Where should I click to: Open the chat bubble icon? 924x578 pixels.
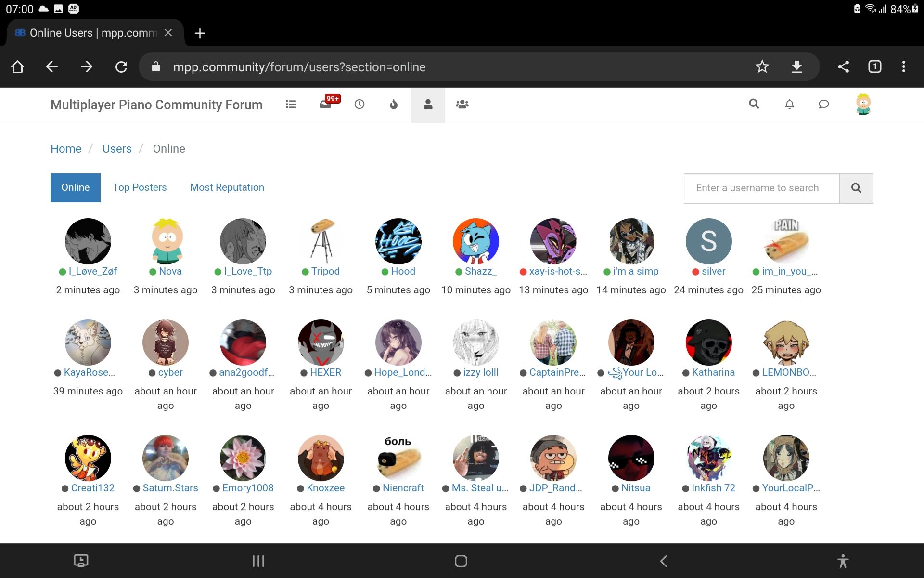coord(824,104)
